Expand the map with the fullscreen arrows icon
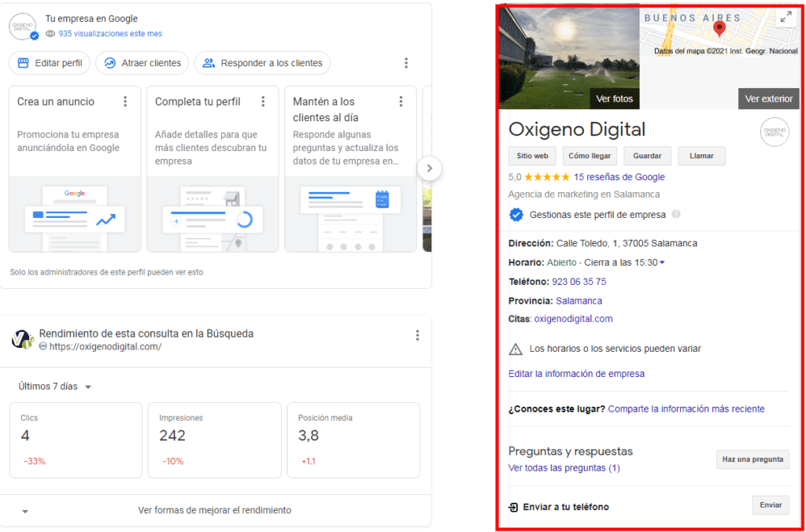The width and height of the screenshot is (806, 532). (786, 17)
